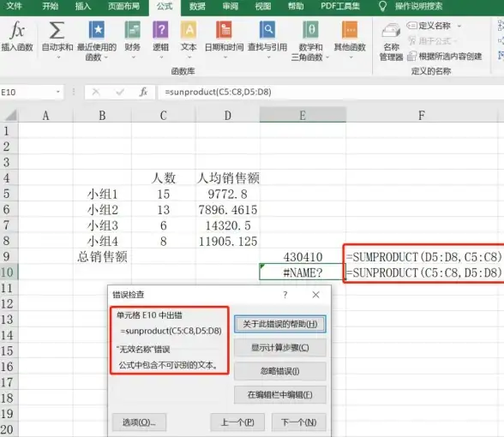Click Previous (上一个) button in dialog

(237, 422)
